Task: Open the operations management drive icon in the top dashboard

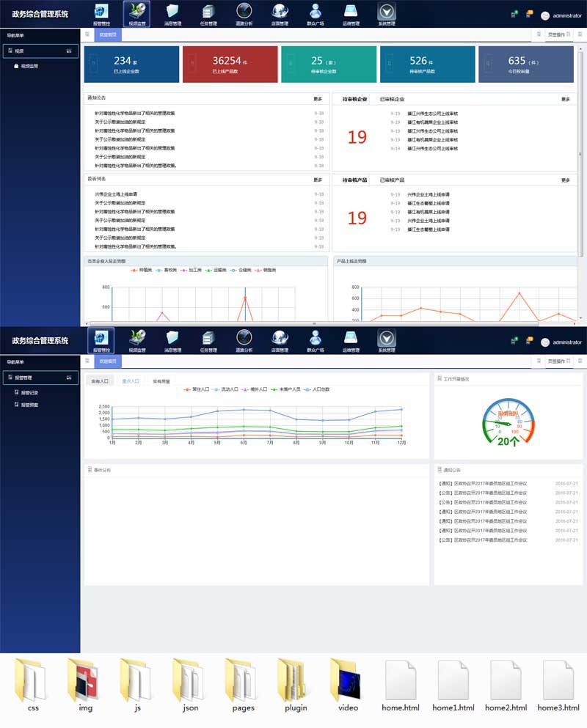Action: 351,14
